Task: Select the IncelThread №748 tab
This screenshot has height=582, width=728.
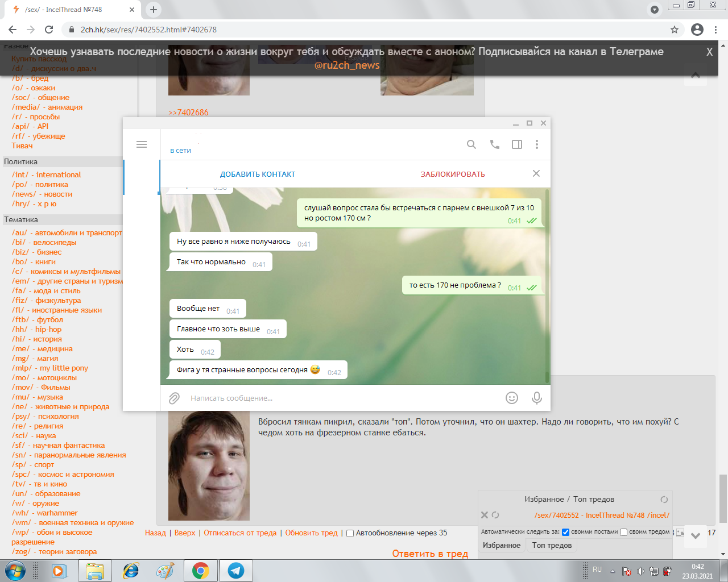Action: pyautogui.click(x=71, y=10)
